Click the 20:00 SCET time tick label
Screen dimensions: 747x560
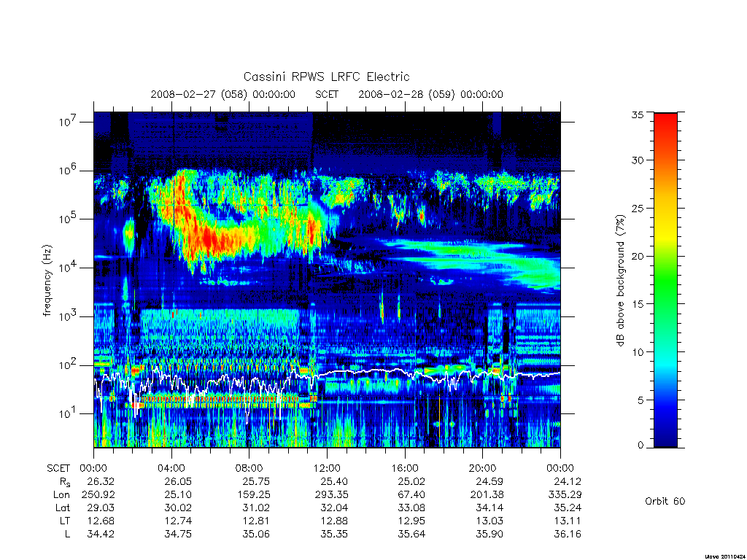tap(483, 468)
